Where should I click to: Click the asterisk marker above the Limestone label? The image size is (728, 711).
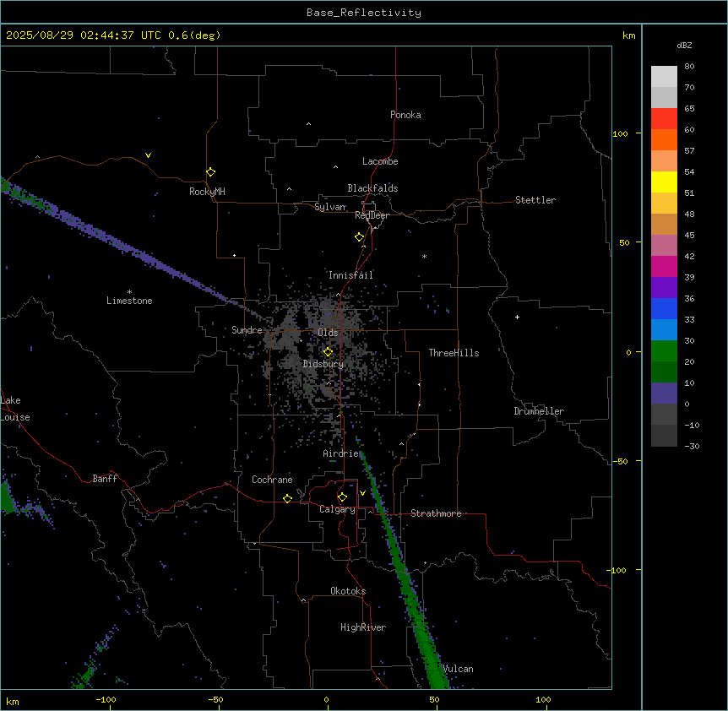click(129, 292)
